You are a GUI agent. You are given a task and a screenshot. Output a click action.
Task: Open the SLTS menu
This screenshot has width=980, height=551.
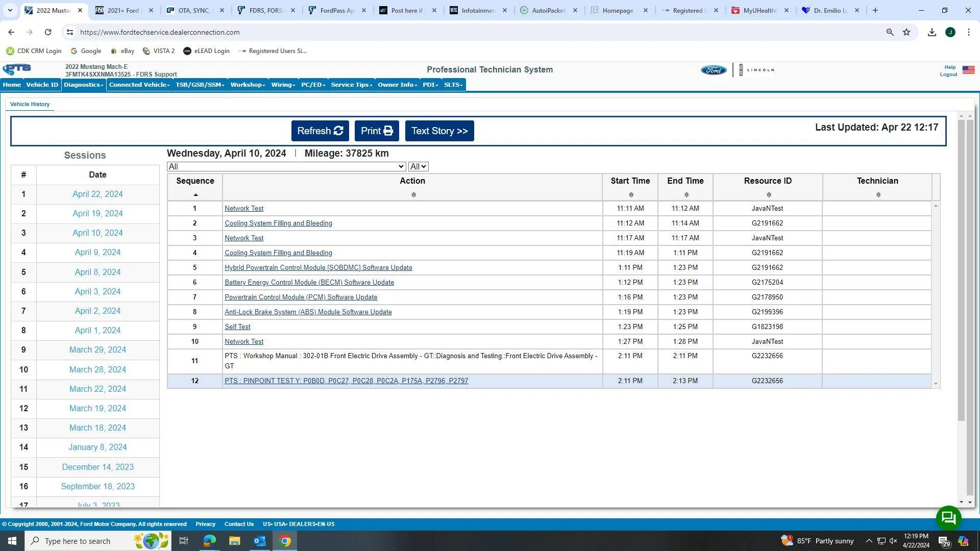(453, 85)
